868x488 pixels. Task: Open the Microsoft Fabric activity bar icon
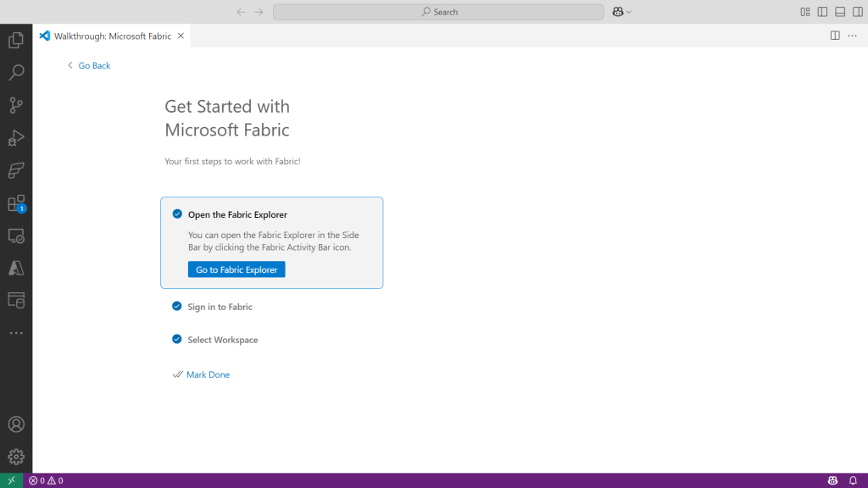coord(16,170)
